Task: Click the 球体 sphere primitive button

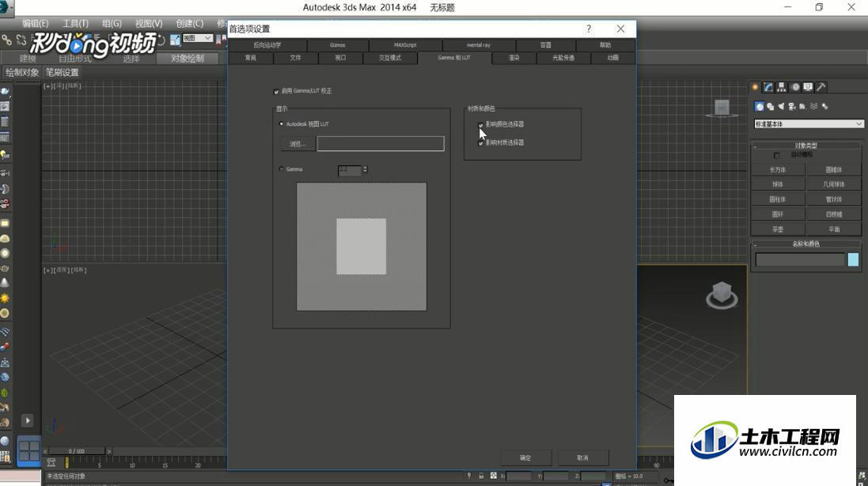Action: coord(778,184)
